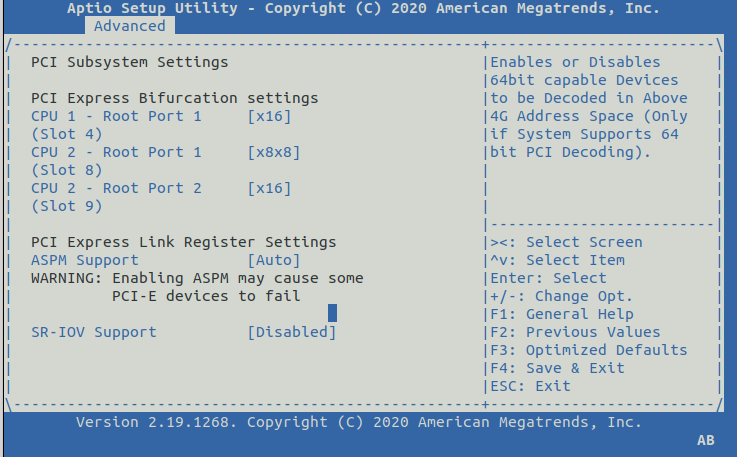Change the ASPM Support Auto value

[273, 260]
